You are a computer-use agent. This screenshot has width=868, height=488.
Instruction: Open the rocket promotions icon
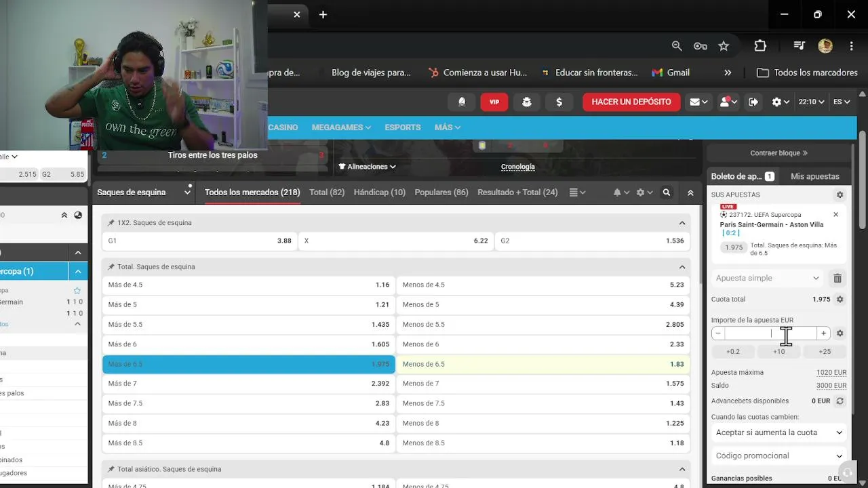click(x=462, y=102)
